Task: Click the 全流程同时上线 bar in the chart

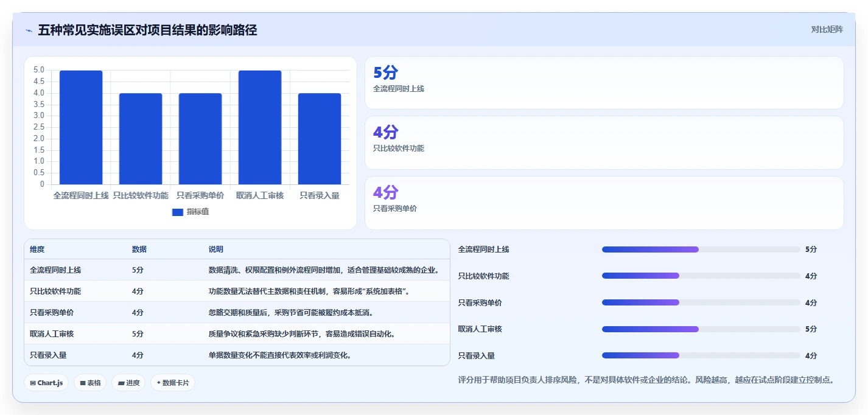Action: click(x=81, y=127)
